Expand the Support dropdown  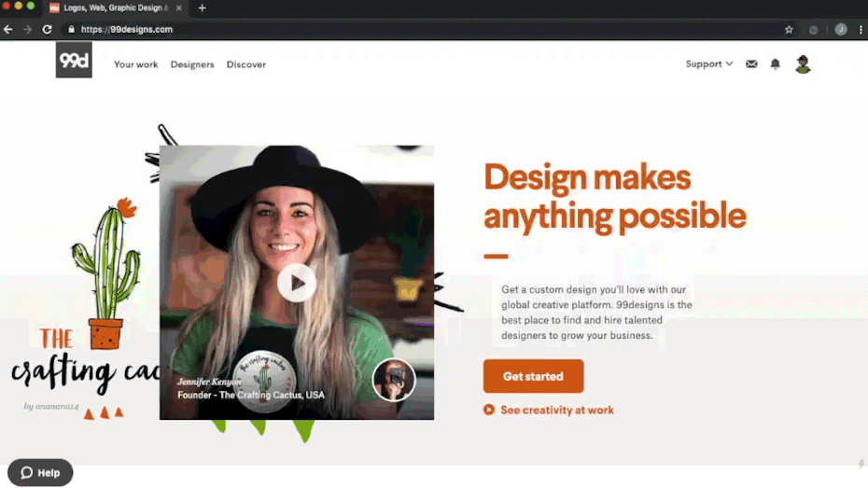pos(709,64)
